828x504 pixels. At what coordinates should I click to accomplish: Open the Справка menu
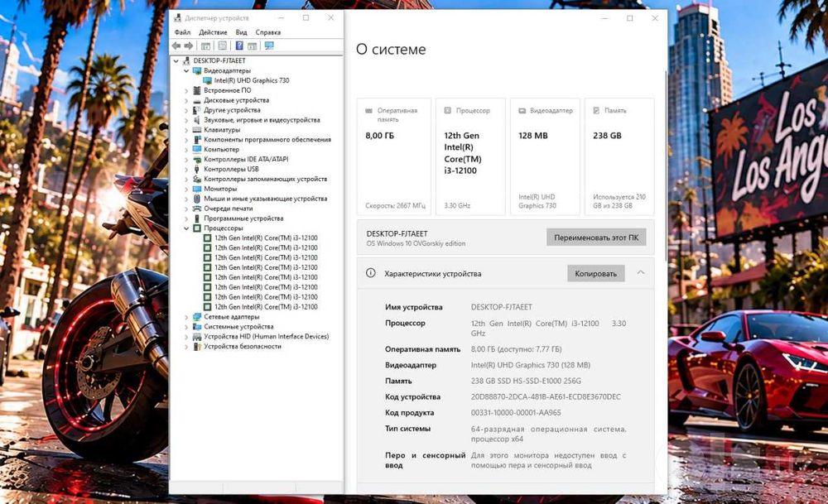coord(267,32)
